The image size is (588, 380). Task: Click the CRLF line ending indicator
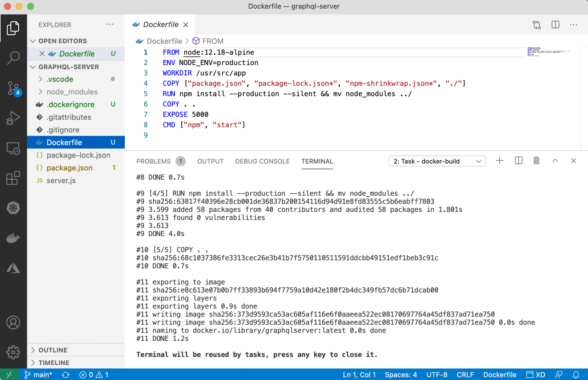(465, 375)
